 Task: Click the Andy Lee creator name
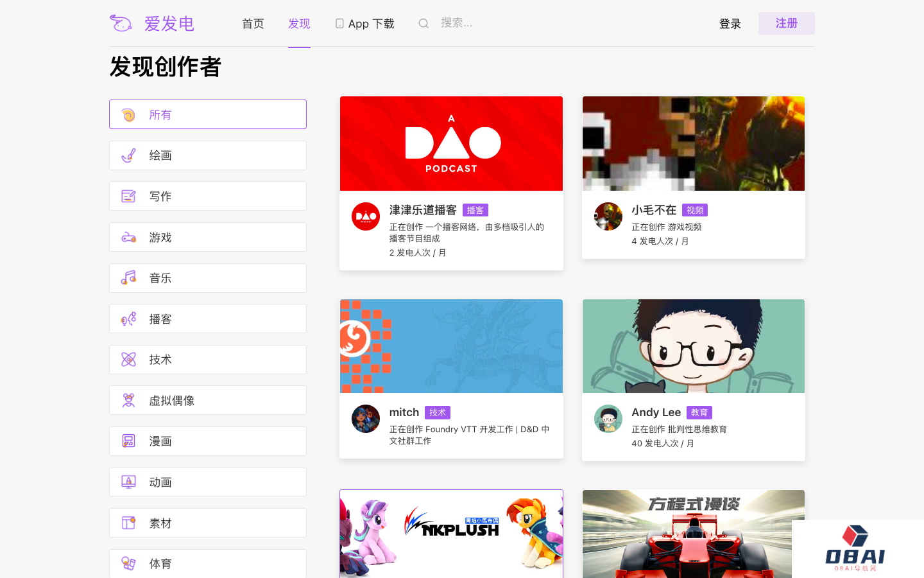point(656,412)
